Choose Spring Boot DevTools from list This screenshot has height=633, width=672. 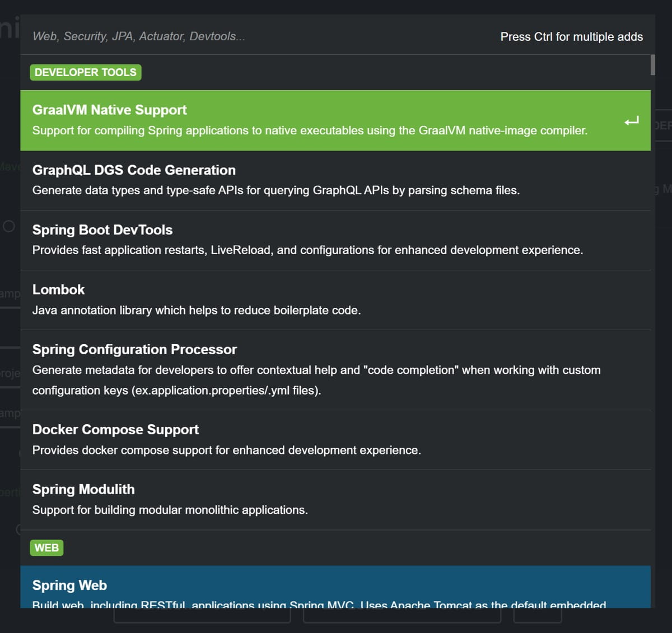(x=102, y=230)
